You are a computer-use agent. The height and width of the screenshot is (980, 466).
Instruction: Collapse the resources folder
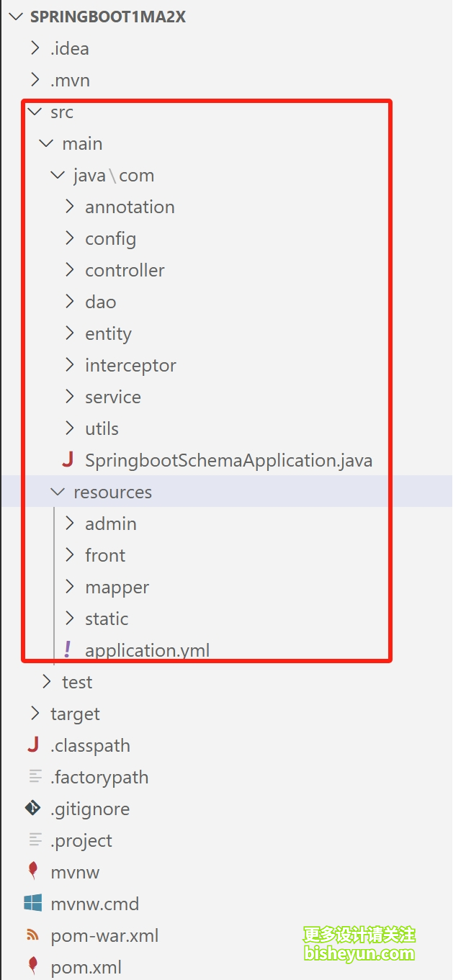[58, 492]
